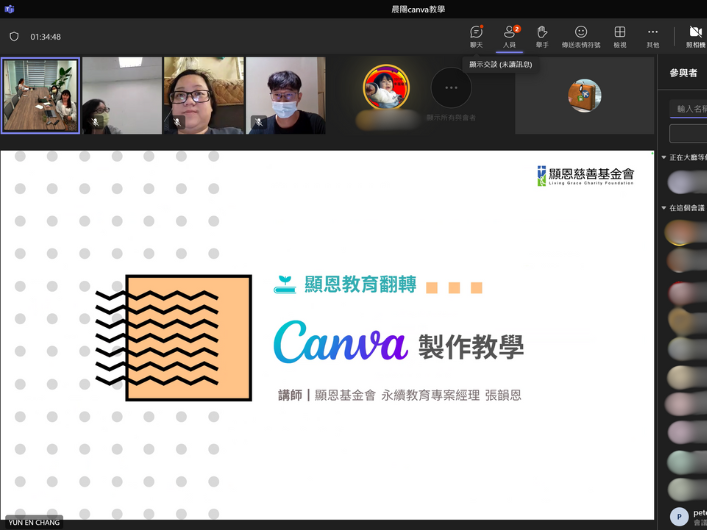Toggle the camera (照相機) off or on

click(695, 37)
